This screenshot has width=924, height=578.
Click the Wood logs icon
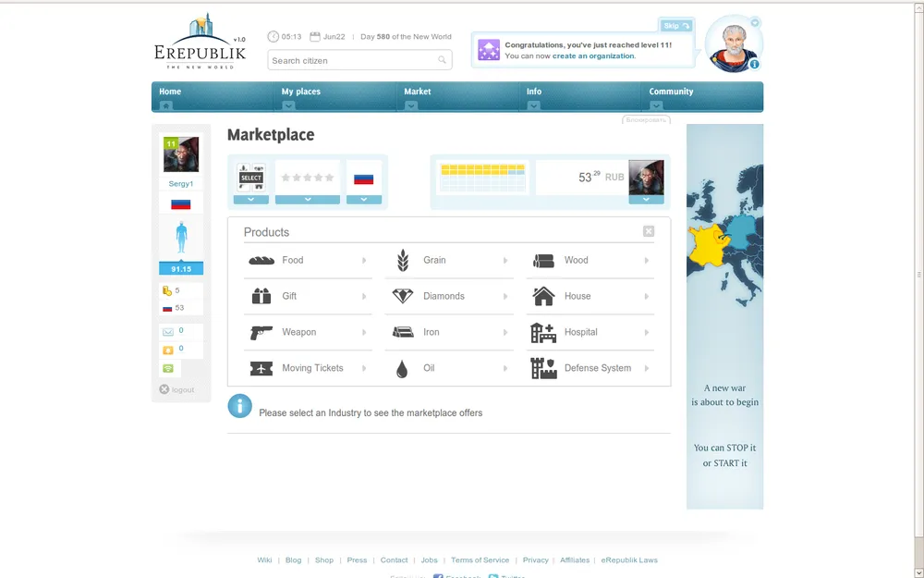543,261
